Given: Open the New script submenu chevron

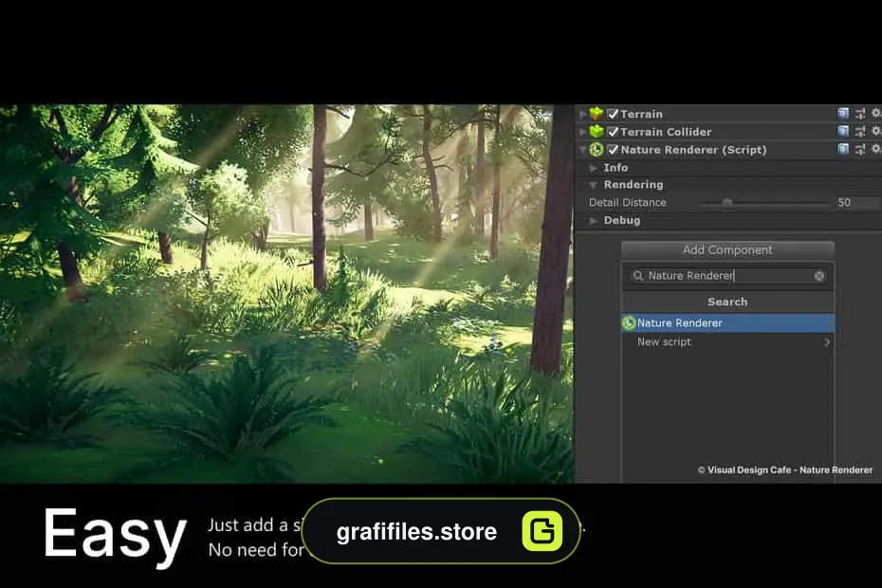Looking at the screenshot, I should click(827, 342).
